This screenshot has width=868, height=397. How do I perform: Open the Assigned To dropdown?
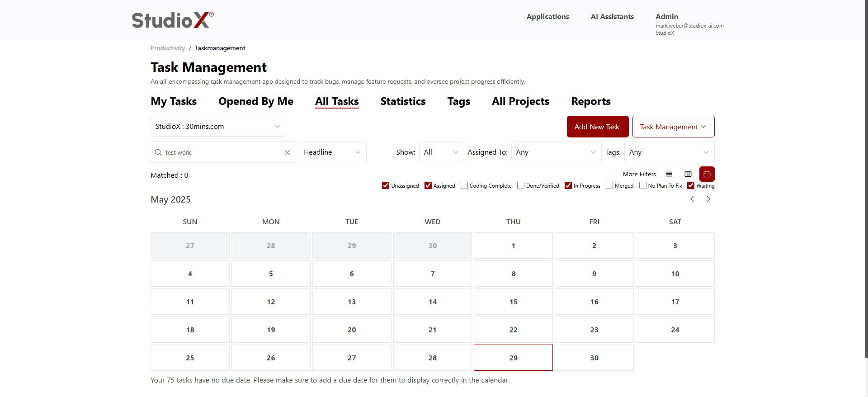tap(556, 152)
